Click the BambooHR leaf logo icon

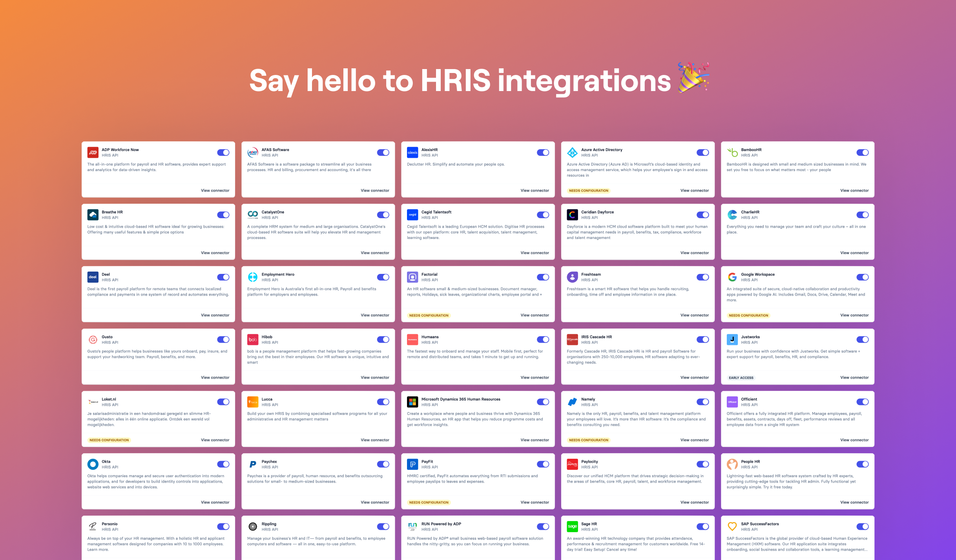[x=732, y=152]
